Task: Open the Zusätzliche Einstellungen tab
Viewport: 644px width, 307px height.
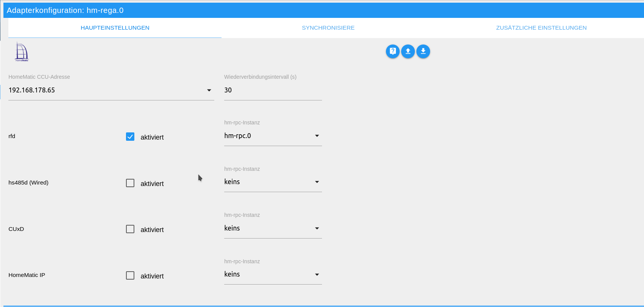Action: click(541, 28)
